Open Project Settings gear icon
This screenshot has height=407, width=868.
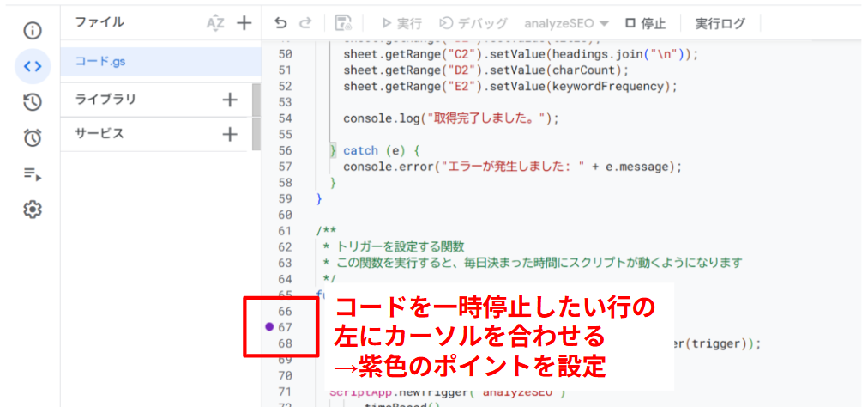[33, 210]
